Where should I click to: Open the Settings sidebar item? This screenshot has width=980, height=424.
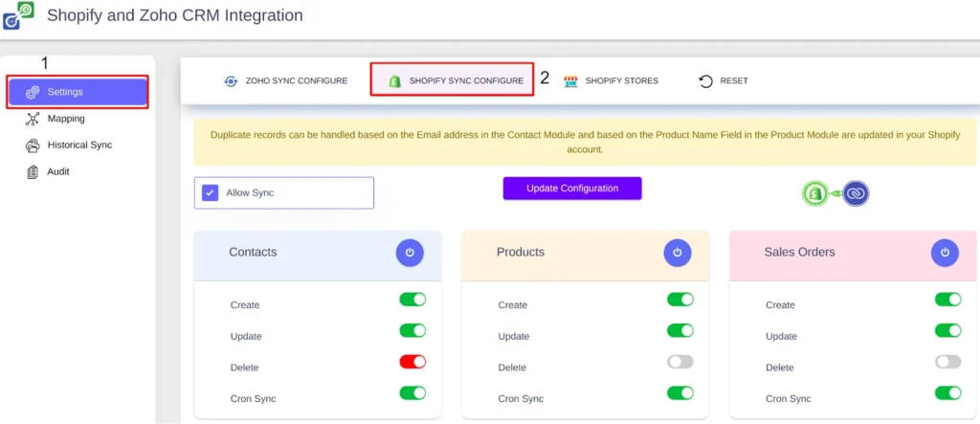(x=78, y=93)
